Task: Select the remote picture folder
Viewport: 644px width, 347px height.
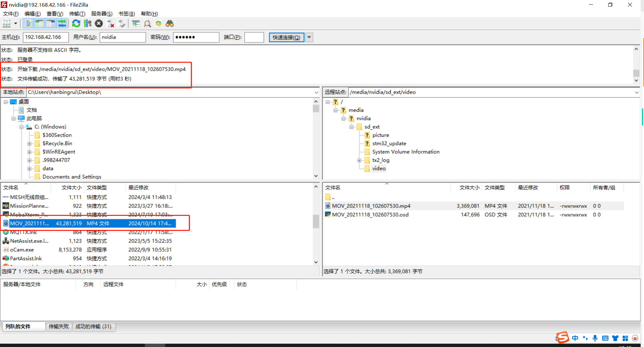Action: click(381, 135)
